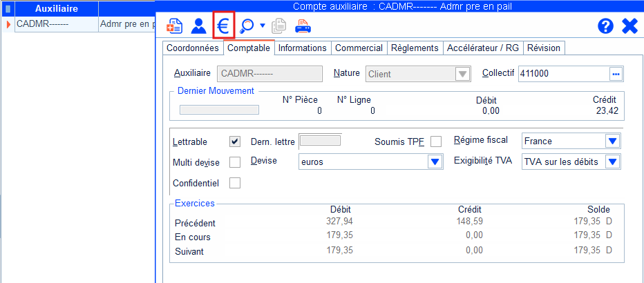Click the Collectif input field 411000
The image size is (644, 283).
coord(562,73)
